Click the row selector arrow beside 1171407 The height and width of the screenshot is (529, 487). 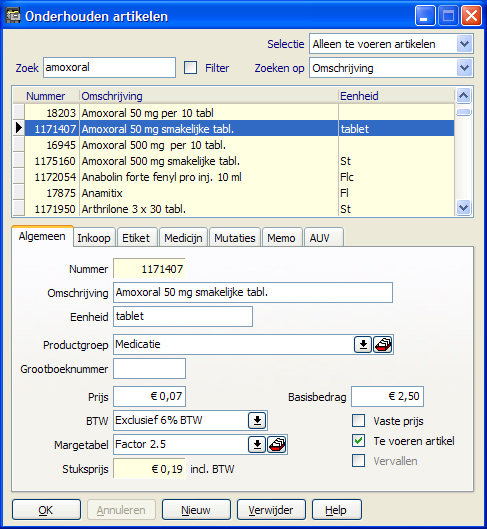click(19, 128)
